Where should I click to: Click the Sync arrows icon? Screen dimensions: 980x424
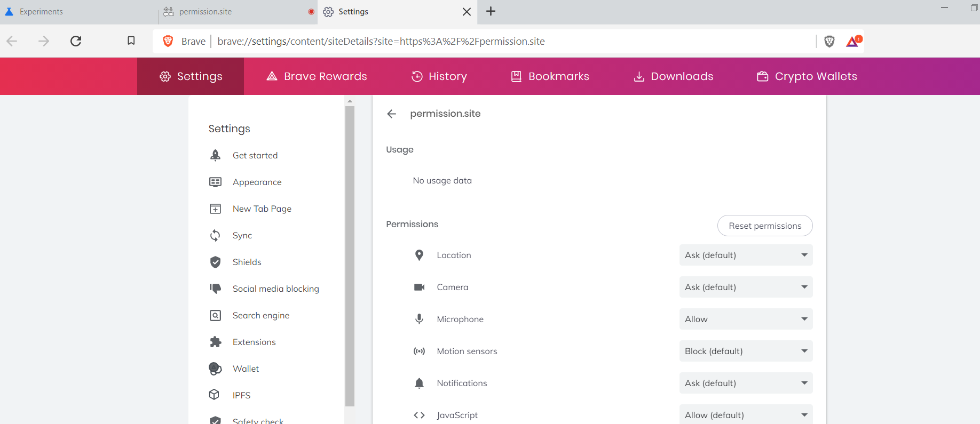coord(215,235)
